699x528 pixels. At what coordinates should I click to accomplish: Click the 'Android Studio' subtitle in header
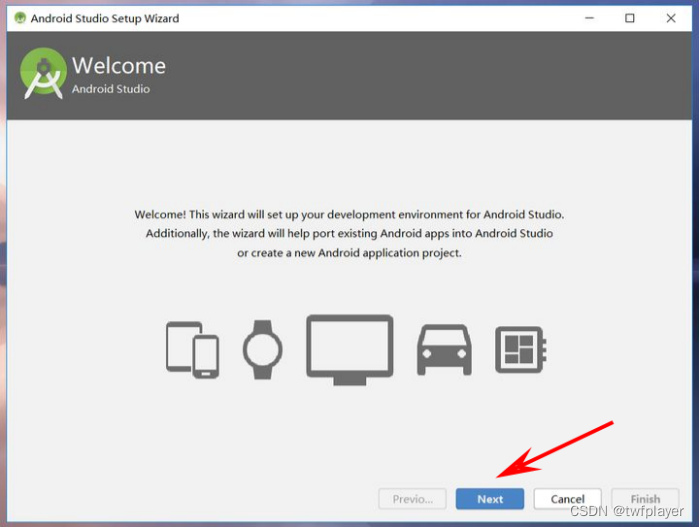click(x=111, y=89)
